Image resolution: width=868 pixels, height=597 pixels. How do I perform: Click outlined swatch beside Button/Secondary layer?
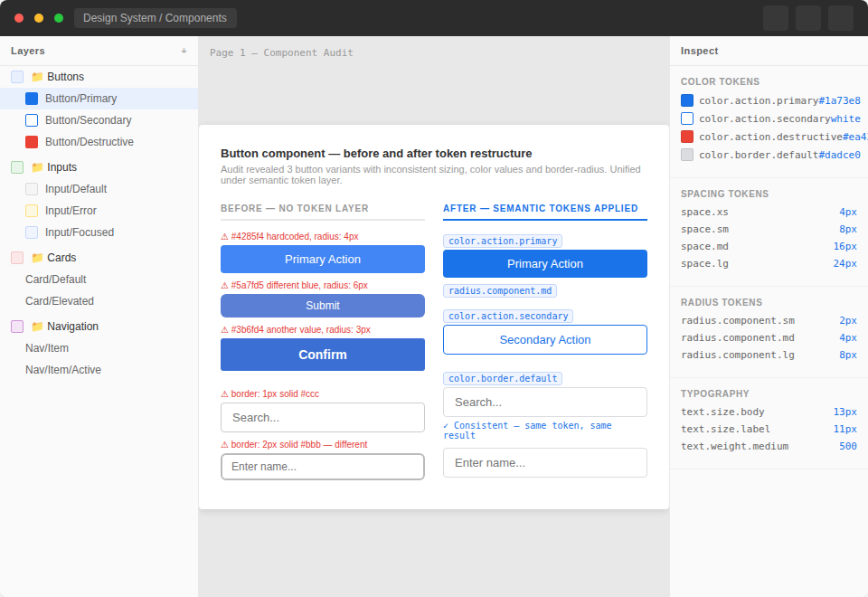(32, 120)
